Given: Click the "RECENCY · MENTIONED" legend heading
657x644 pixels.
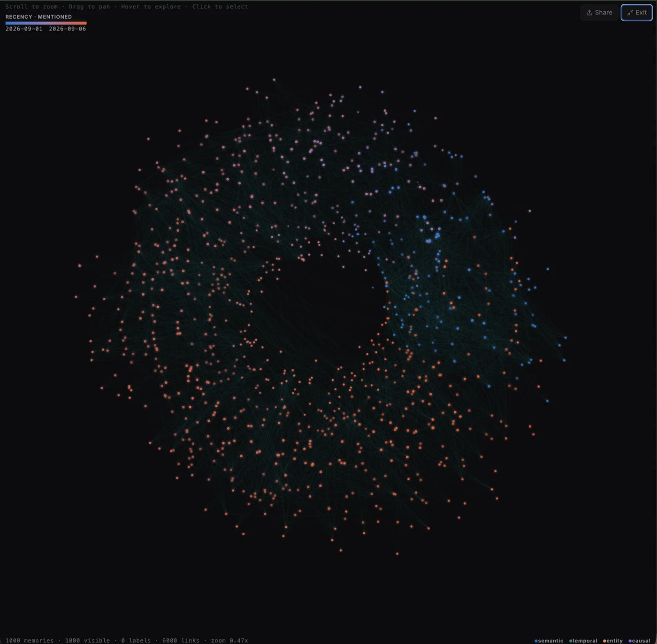Looking at the screenshot, I should point(38,17).
